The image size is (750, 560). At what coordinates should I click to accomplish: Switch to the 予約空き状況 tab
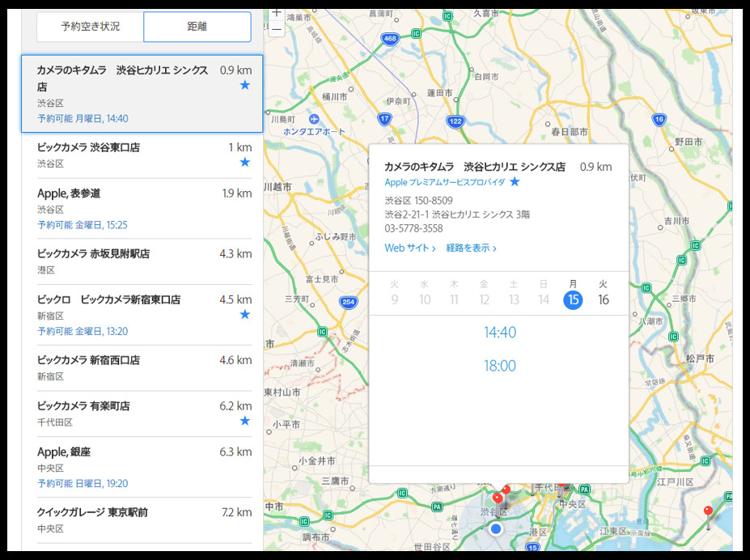click(x=90, y=27)
